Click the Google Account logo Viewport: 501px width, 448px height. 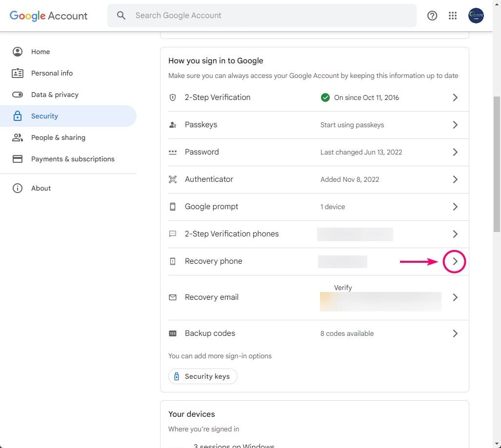pos(48,16)
